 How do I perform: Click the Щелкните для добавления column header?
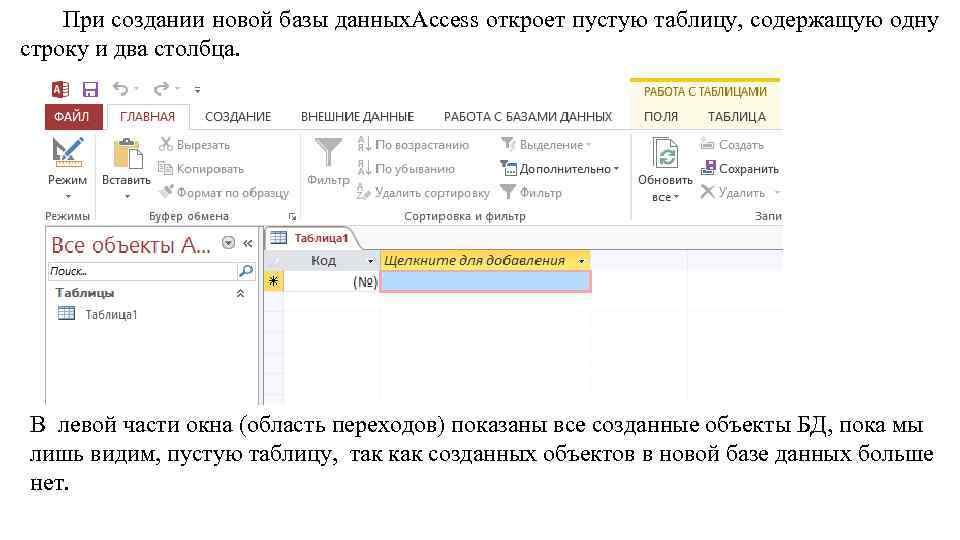(484, 261)
